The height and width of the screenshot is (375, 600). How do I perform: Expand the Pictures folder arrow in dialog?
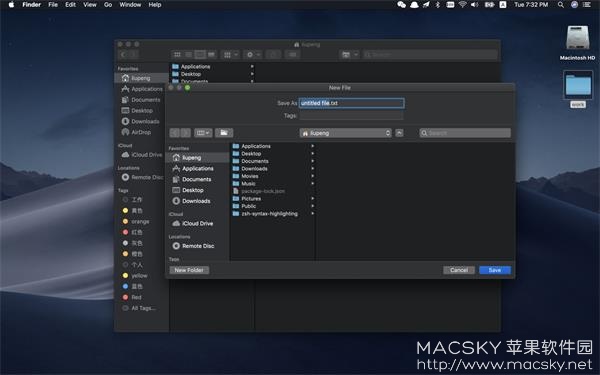click(313, 199)
